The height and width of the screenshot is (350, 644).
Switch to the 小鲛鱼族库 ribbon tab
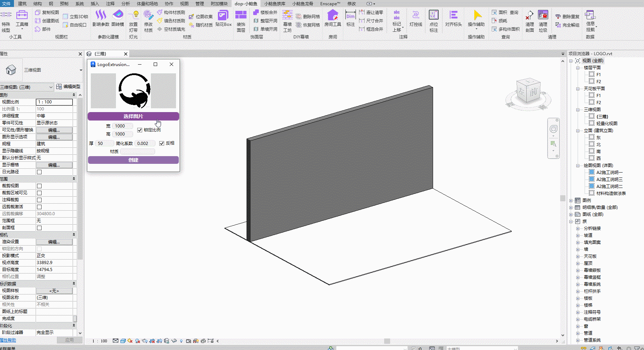(275, 3)
